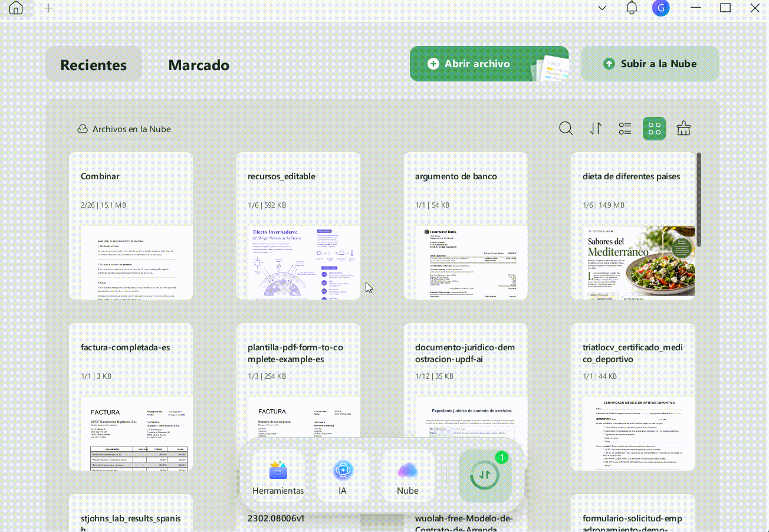Screen dimensions: 769x532
Task: Click the '1/6 | 592 KB' info
Action: point(267,205)
